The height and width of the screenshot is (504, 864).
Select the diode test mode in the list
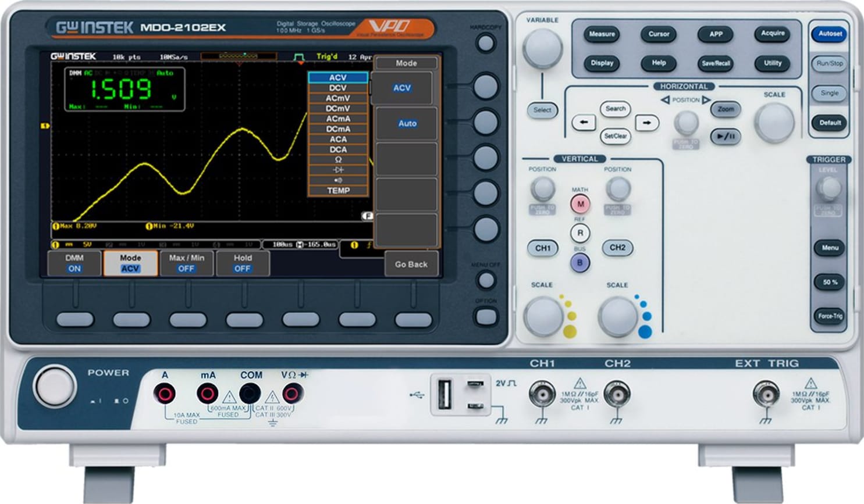pos(339,170)
